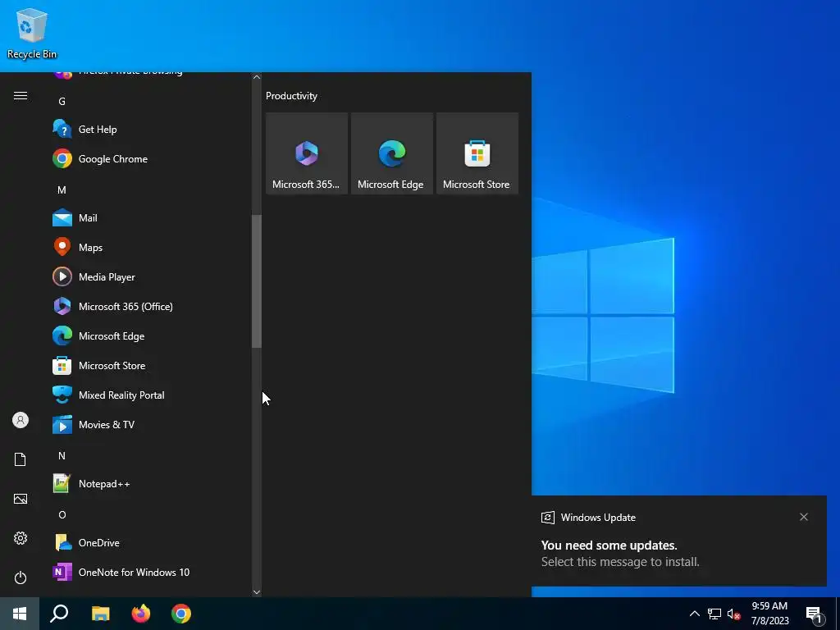
Task: Click the app list scroll-up arrow
Action: coord(257,77)
